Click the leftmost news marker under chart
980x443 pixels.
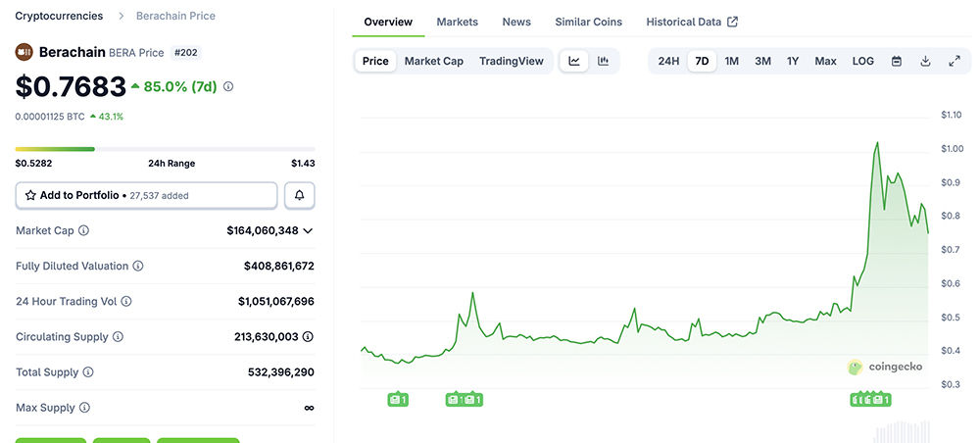(398, 399)
